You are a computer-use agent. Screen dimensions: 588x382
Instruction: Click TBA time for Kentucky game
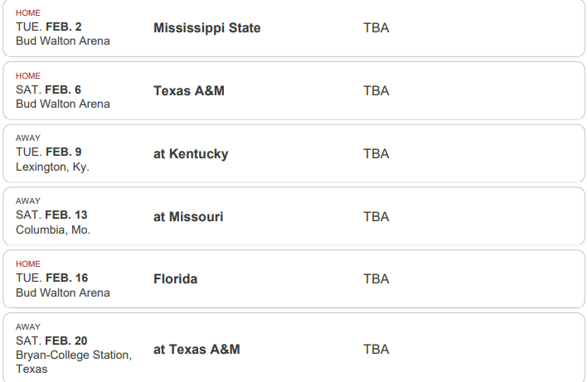377,154
